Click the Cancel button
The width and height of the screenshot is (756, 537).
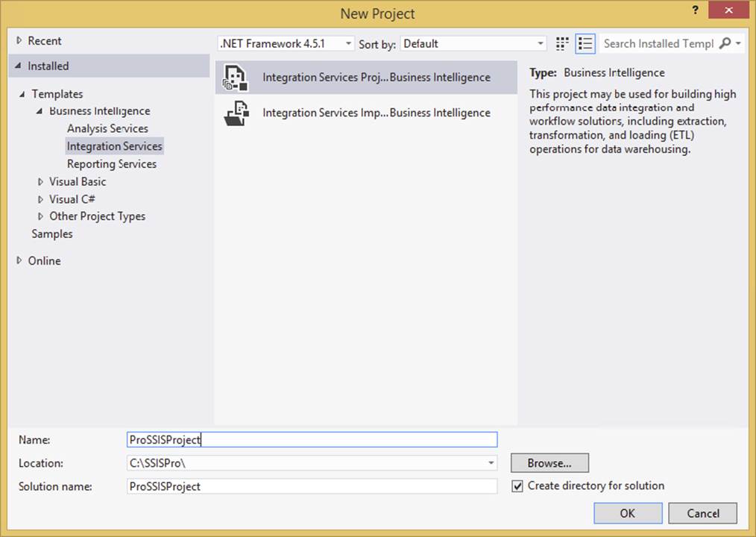[702, 513]
